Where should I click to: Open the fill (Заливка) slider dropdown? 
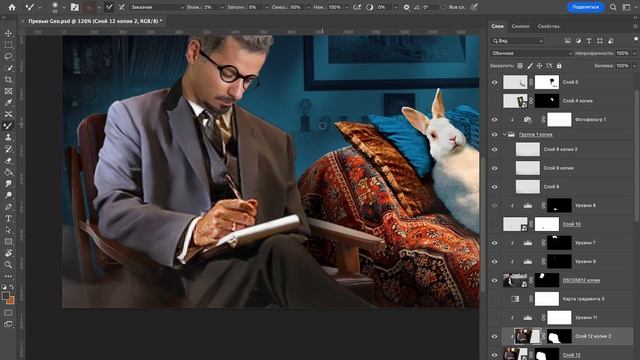coord(634,65)
